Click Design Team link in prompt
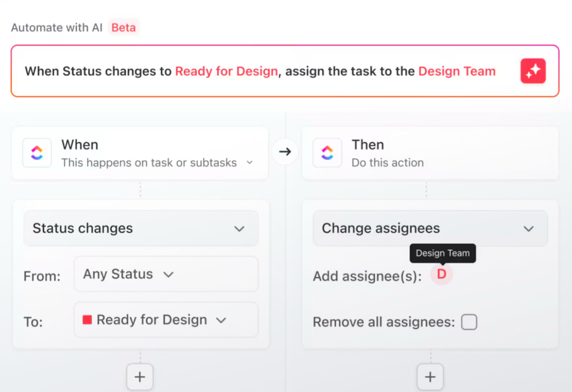This screenshot has height=392, width=572. click(457, 71)
